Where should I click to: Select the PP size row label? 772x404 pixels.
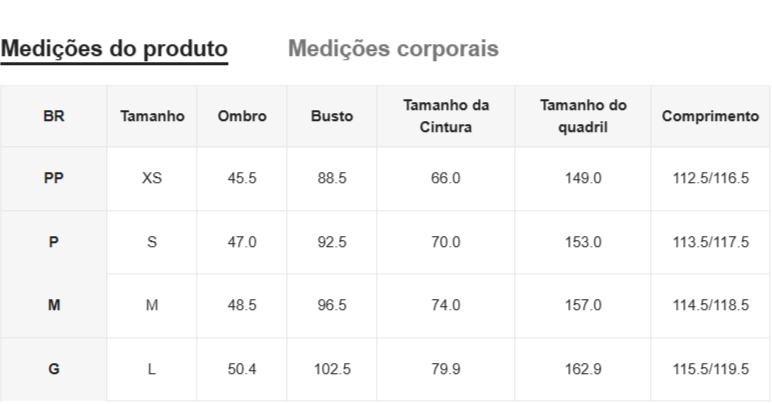point(54,178)
